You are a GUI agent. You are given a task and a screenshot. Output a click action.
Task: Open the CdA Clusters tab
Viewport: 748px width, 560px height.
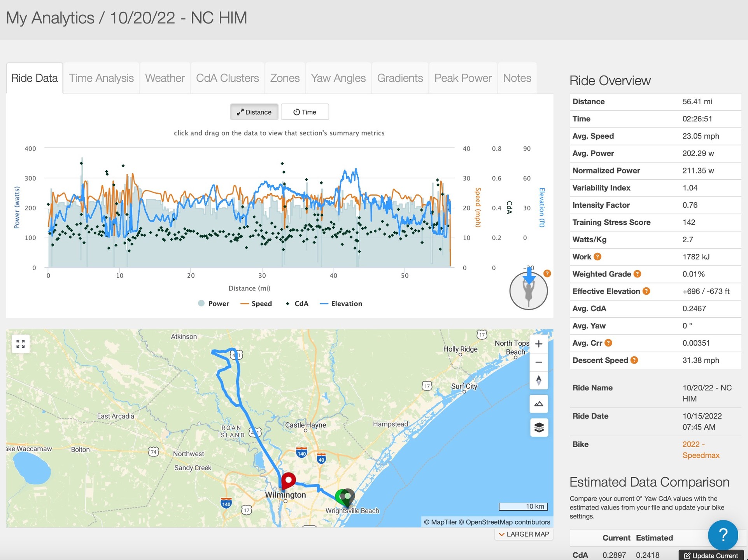(227, 78)
